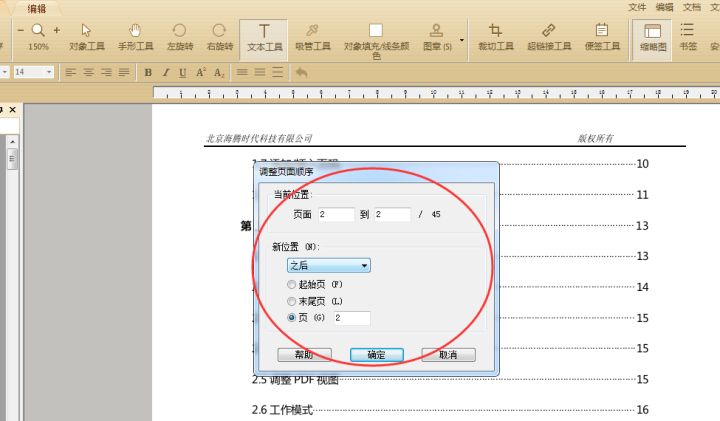Image resolution: width=720 pixels, height=421 pixels.
Task: Open the 150% zoom level control
Action: [38, 46]
